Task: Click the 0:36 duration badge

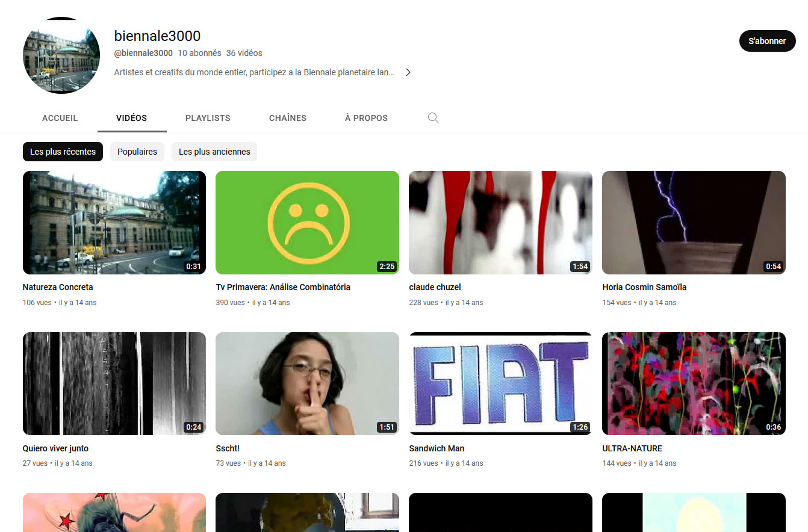Action: (x=773, y=427)
